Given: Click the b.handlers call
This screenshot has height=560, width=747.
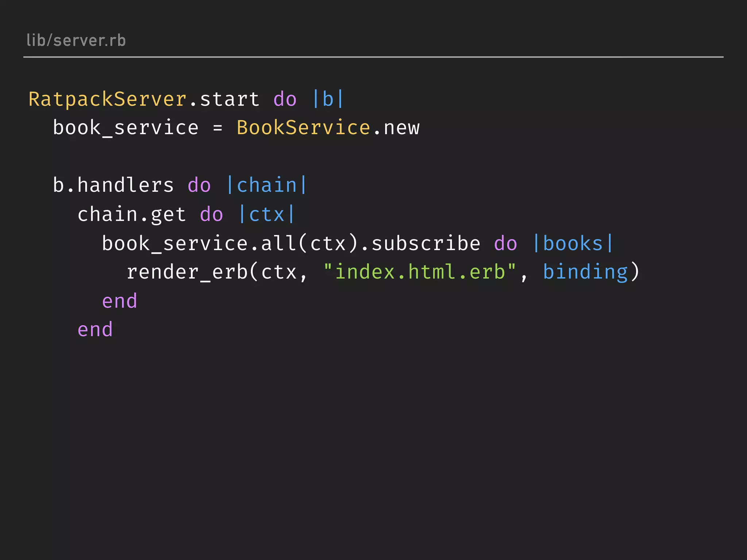Looking at the screenshot, I should [113, 185].
